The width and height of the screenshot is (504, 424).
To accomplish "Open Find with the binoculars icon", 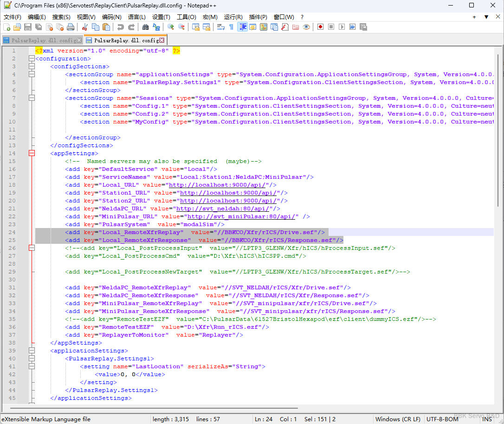I will 145,27.
